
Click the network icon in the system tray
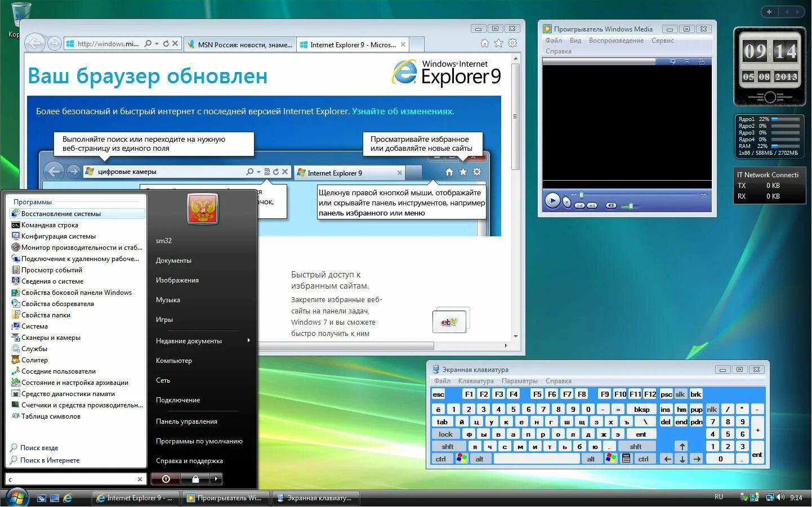769,497
